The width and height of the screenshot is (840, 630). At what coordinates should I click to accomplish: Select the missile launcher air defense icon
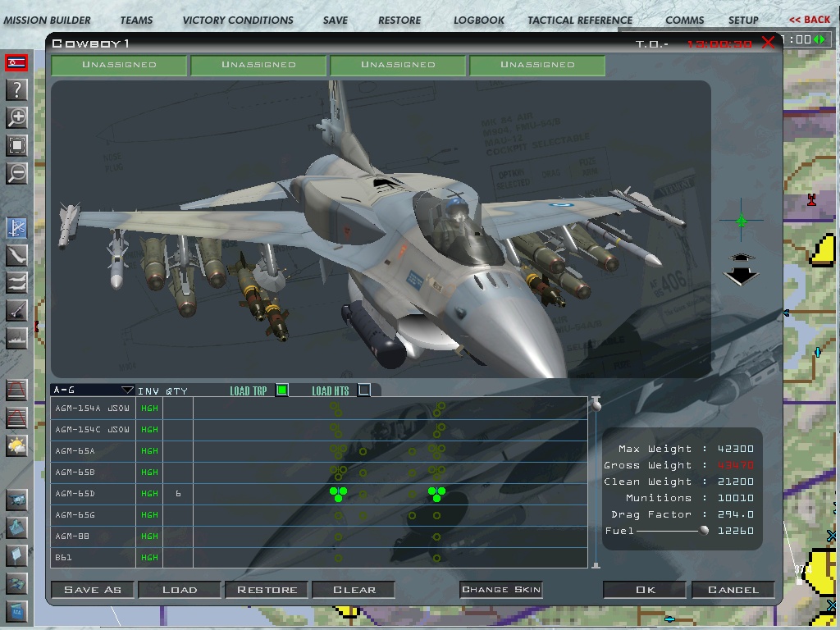pos(16,311)
